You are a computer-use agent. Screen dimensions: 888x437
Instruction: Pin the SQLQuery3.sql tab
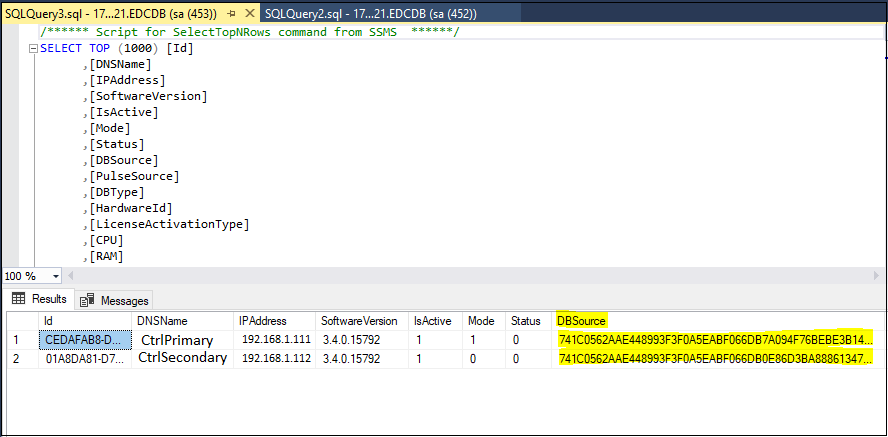[231, 14]
